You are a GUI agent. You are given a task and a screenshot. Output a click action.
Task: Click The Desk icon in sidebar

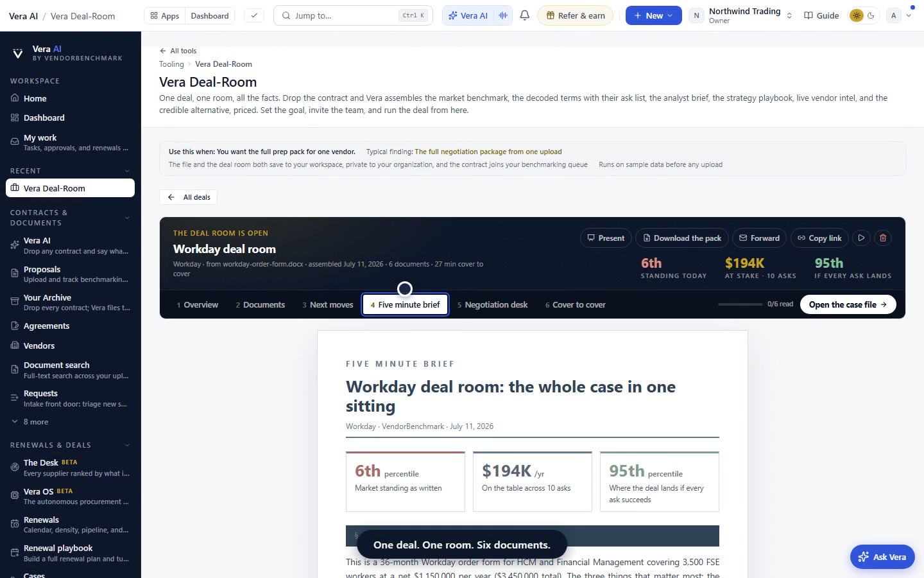tap(15, 467)
